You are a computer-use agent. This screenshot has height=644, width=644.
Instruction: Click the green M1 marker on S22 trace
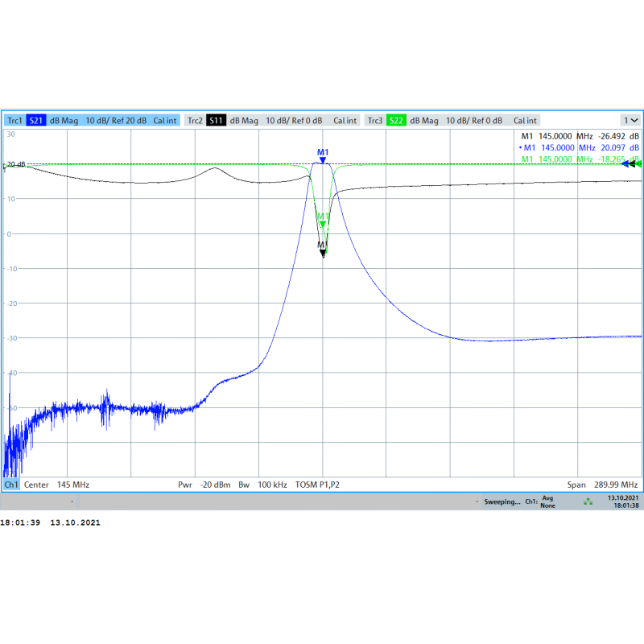pos(323,224)
